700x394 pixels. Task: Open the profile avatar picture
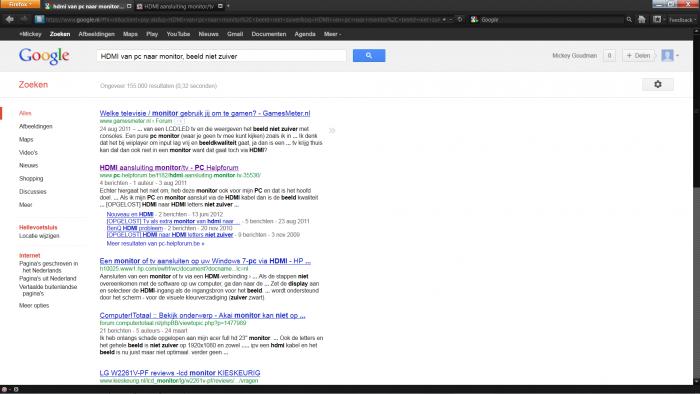pyautogui.click(x=667, y=55)
